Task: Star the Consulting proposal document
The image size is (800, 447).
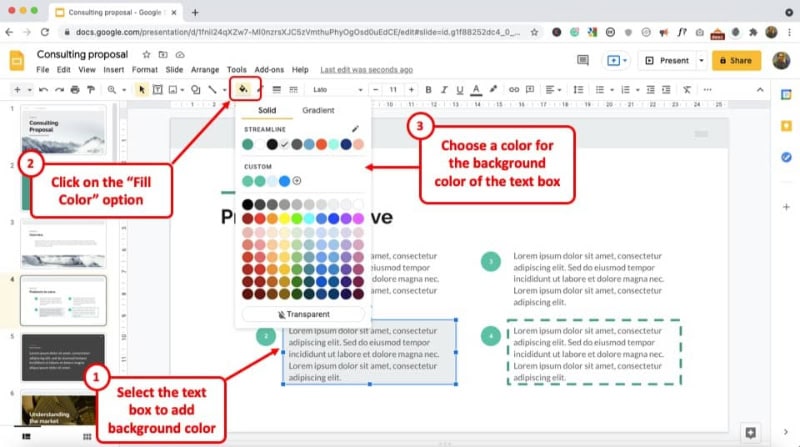Action: (146, 55)
